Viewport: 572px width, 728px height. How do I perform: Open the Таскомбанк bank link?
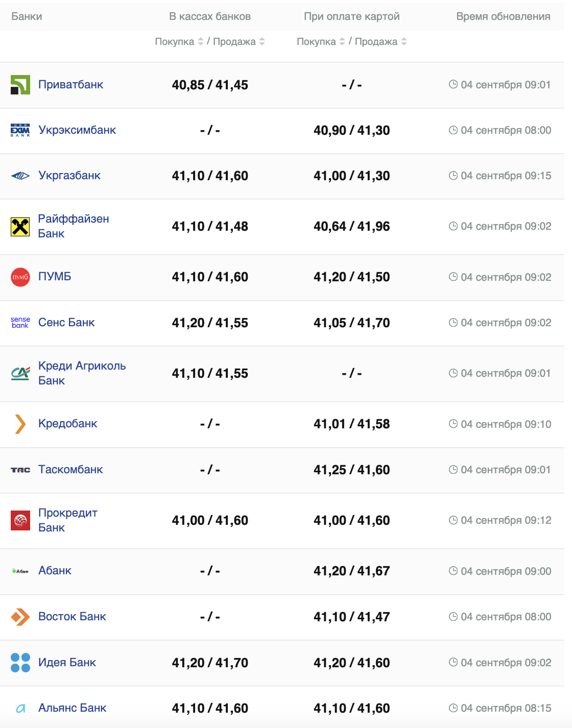(x=70, y=470)
